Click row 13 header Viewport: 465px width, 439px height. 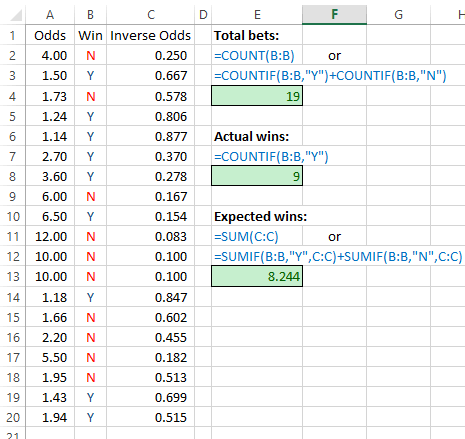click(13, 276)
